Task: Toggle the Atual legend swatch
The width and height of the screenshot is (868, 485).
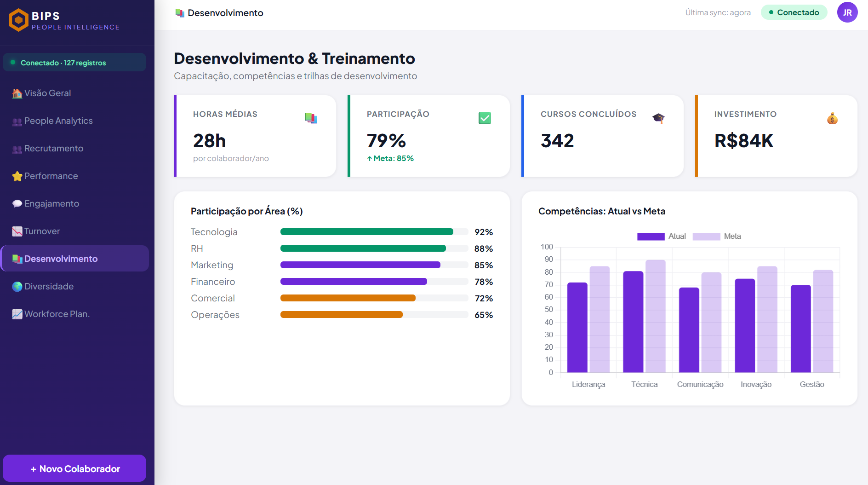Action: 651,237
